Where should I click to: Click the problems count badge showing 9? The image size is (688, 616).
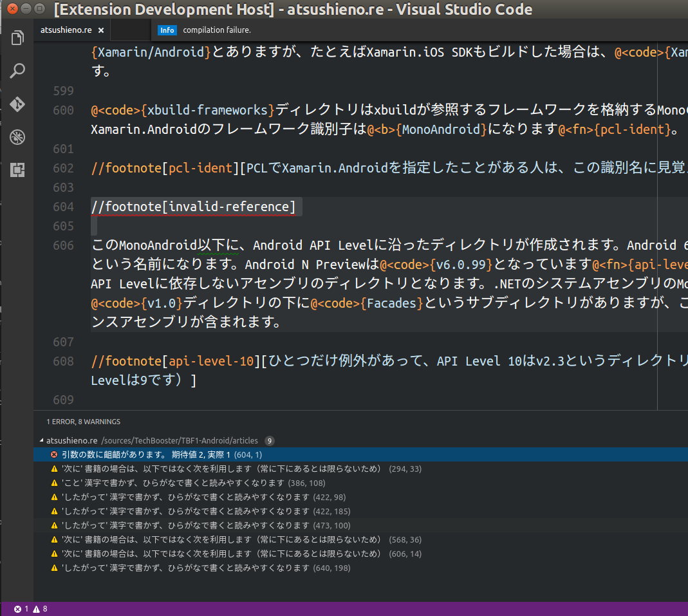pos(270,440)
